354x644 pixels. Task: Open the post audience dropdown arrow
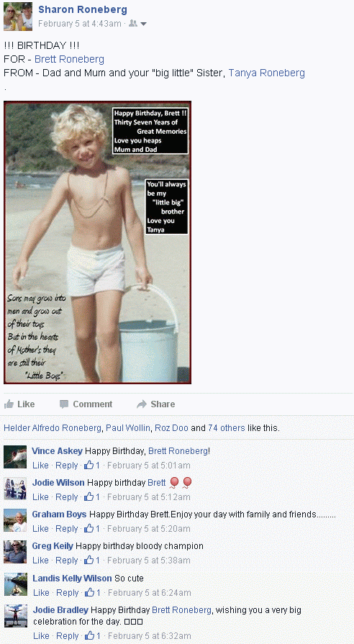143,24
